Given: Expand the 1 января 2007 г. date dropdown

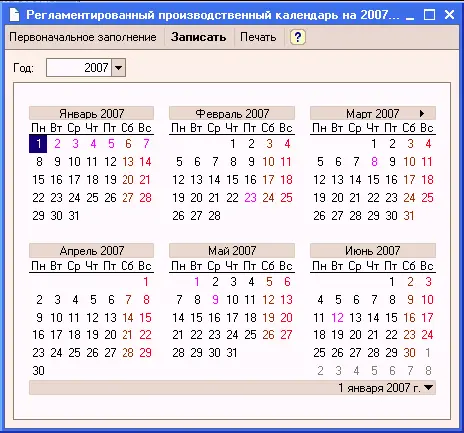Looking at the screenshot, I should pyautogui.click(x=429, y=388).
